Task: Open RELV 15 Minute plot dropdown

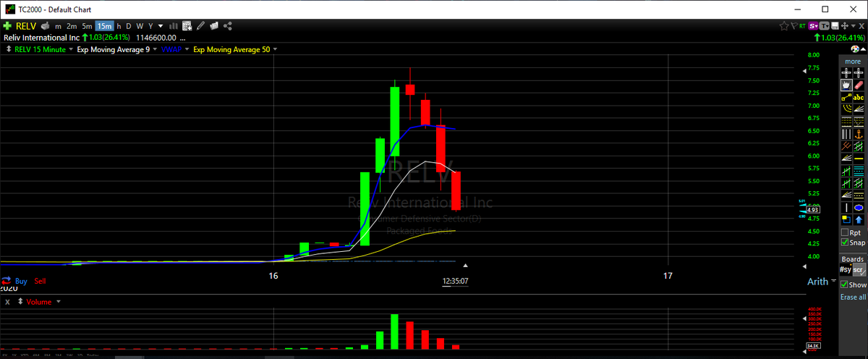Action: point(70,49)
